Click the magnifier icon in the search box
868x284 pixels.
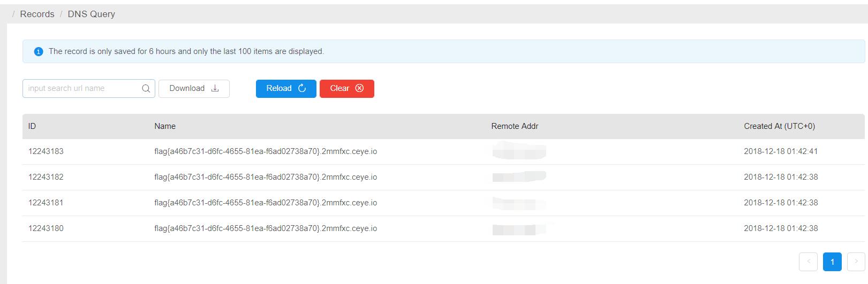point(146,89)
